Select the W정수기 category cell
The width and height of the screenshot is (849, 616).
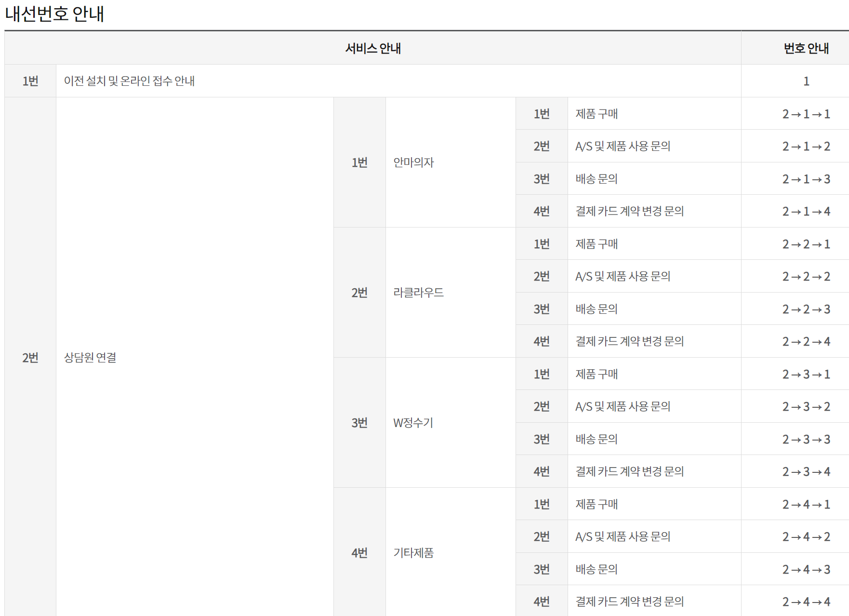click(413, 423)
